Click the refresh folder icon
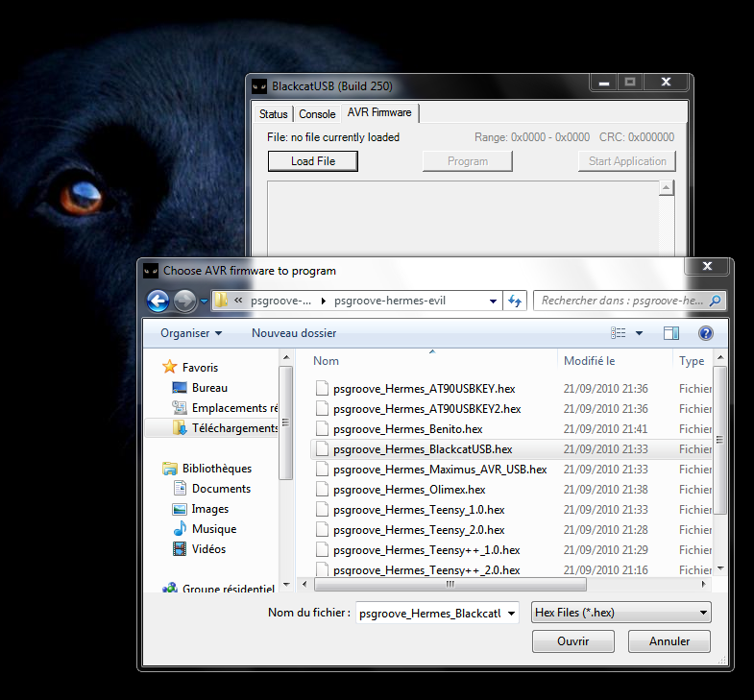 515,301
